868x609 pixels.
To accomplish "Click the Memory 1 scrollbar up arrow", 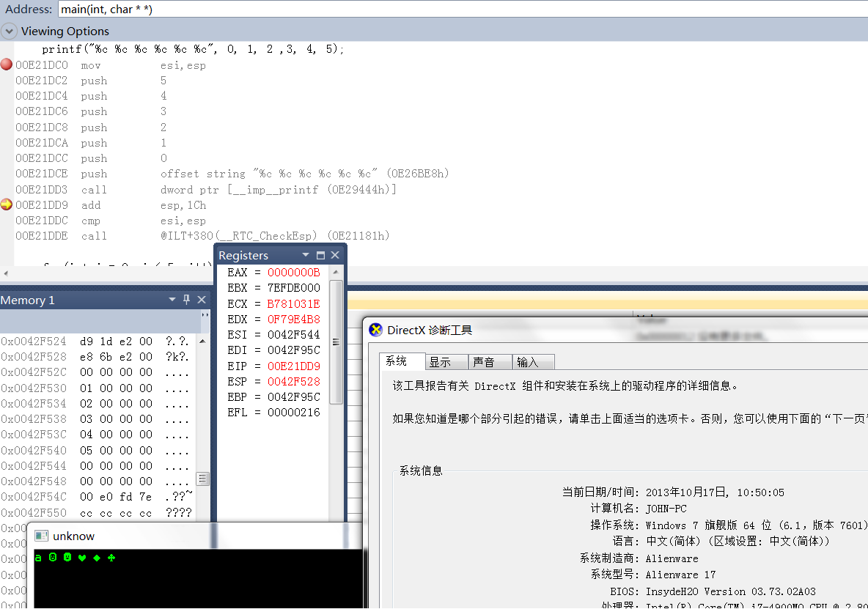I will [x=202, y=342].
